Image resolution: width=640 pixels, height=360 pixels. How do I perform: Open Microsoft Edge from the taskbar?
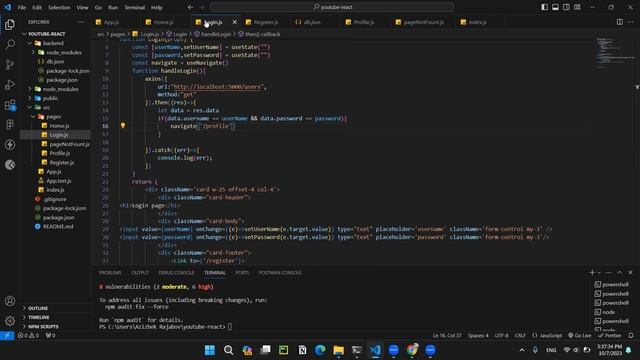tap(320, 350)
